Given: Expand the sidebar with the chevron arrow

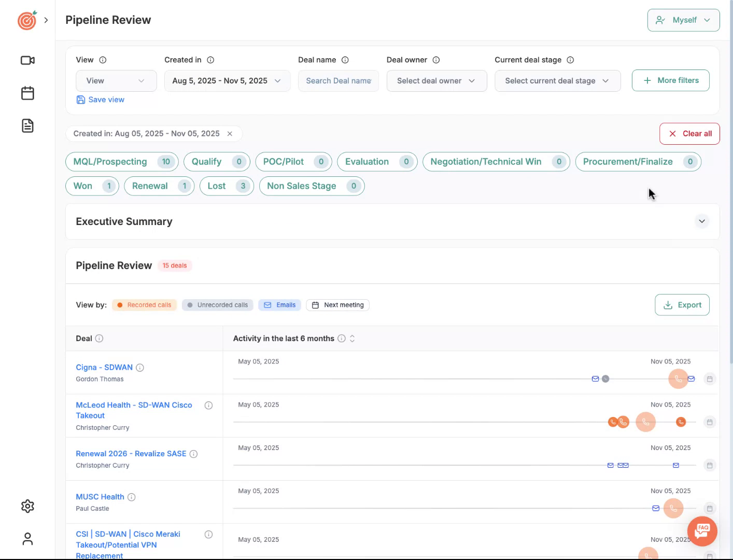Looking at the screenshot, I should tap(46, 20).
